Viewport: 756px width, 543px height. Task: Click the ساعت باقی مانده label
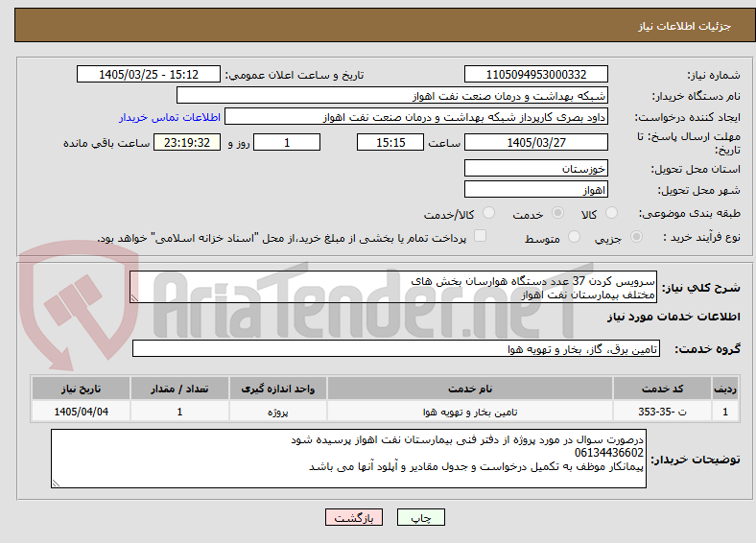click(106, 143)
